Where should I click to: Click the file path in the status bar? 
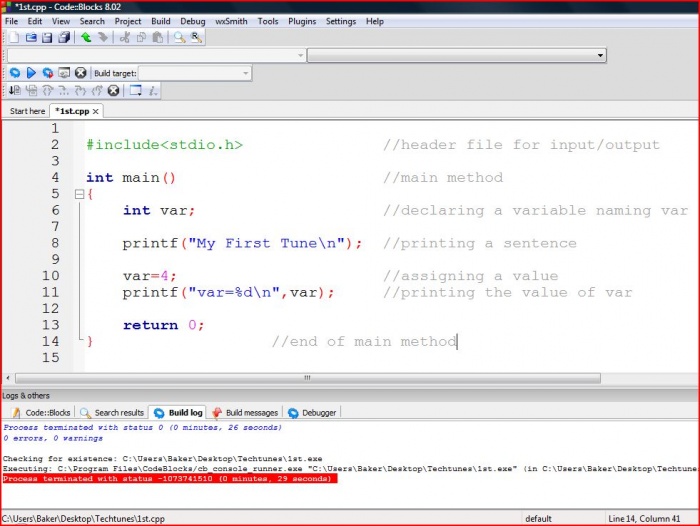tap(83, 519)
